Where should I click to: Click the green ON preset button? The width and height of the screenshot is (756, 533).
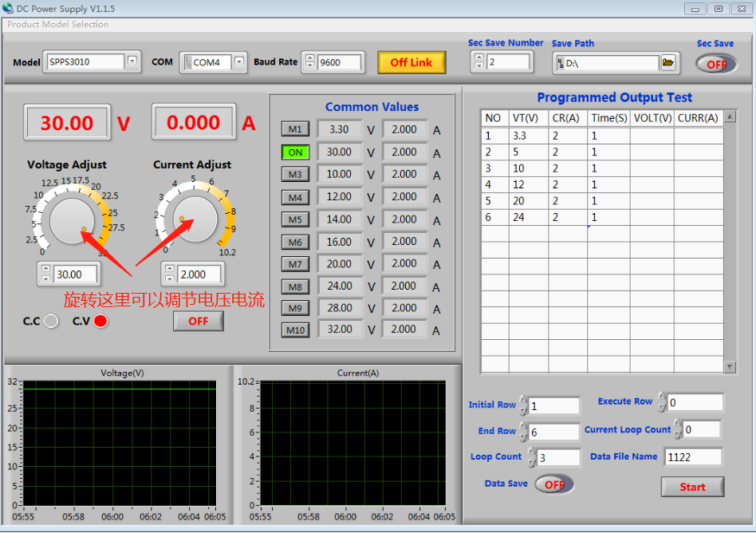click(x=295, y=152)
